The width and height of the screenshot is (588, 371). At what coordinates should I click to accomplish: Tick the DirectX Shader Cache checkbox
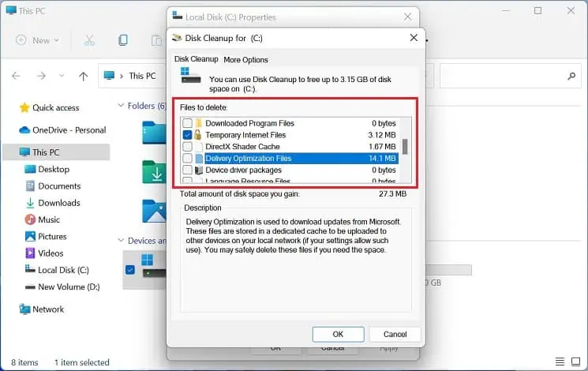187,146
